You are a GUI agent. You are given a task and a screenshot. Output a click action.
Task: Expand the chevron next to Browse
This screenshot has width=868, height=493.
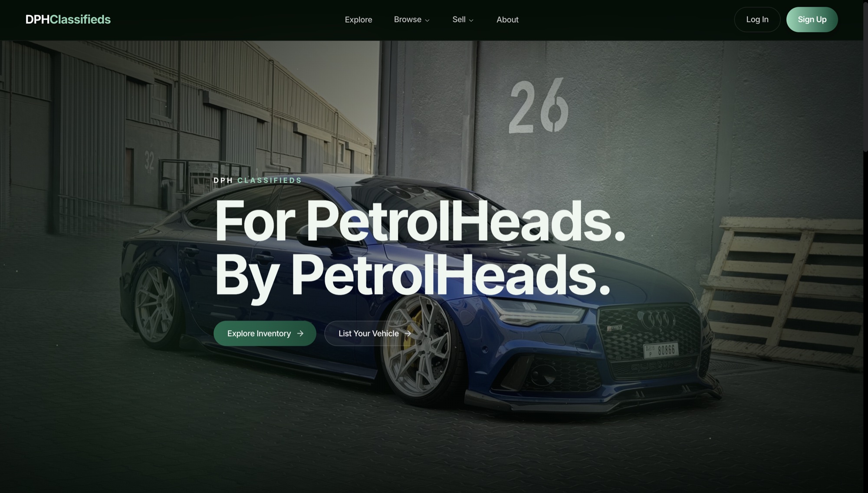point(427,20)
